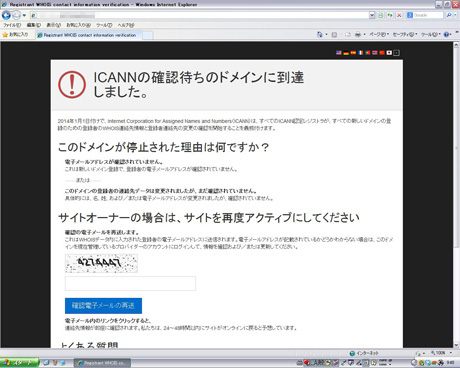Click the home page icon in the command bar
The width and height of the screenshot is (460, 368).
pos(320,35)
